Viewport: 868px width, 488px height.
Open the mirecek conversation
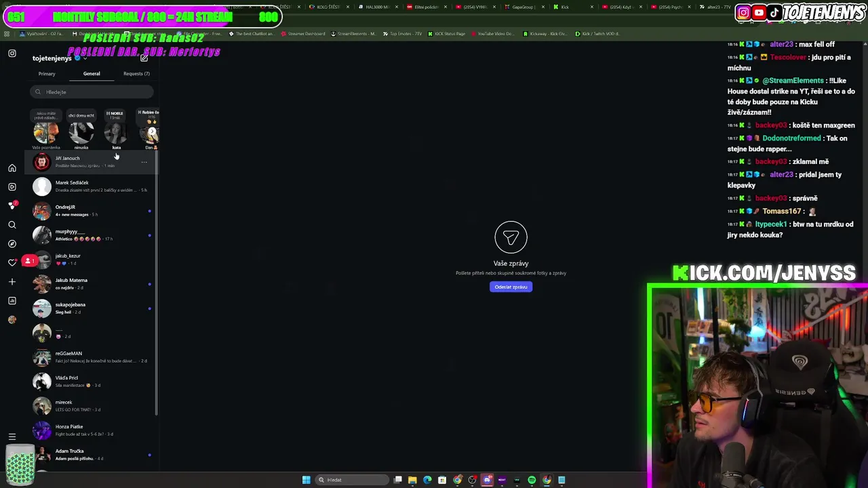pos(92,406)
